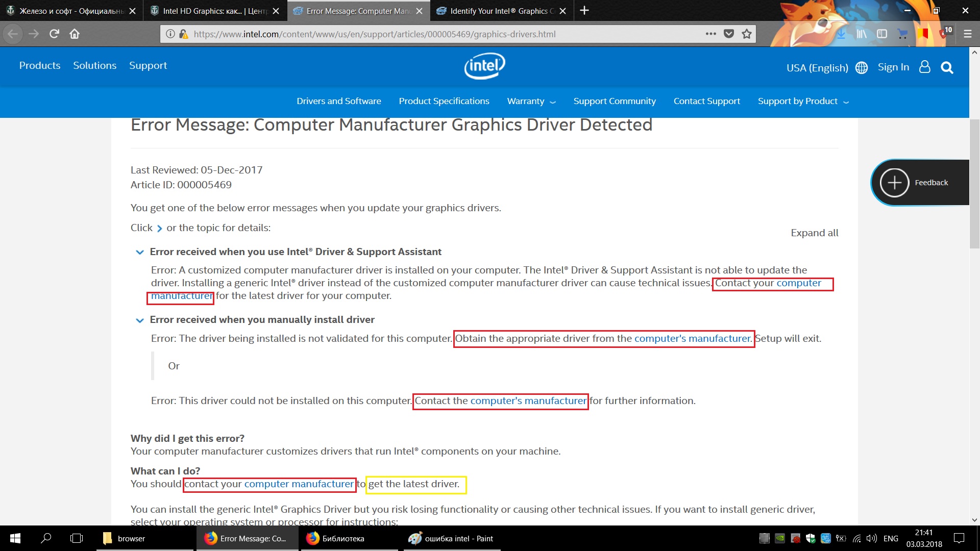This screenshot has height=551, width=980.
Task: Open the Support menu
Action: pos(148,65)
